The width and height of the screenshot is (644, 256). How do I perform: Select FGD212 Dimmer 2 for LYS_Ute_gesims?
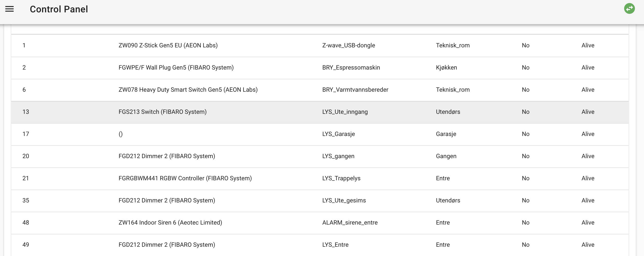click(x=167, y=201)
